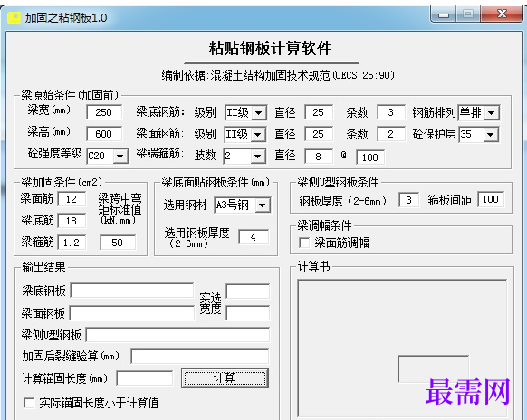Click the disabled maximize window button
Screen dimensions: 527x420
468,14
